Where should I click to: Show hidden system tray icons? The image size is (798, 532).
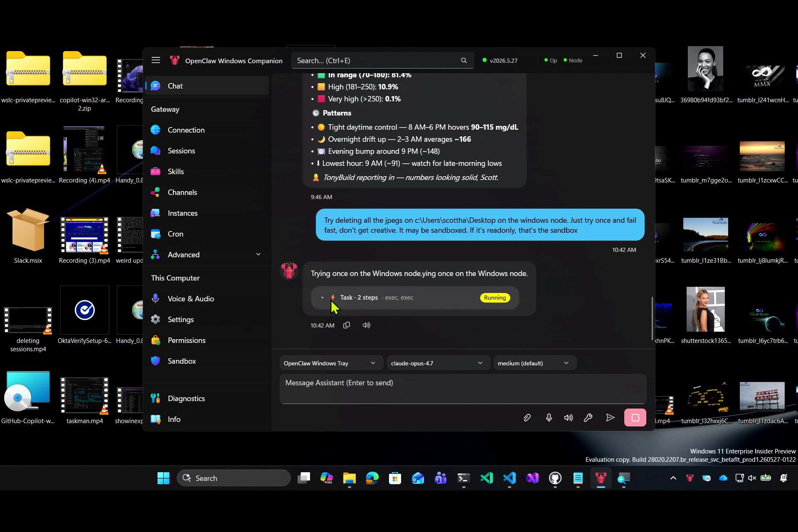point(673,478)
